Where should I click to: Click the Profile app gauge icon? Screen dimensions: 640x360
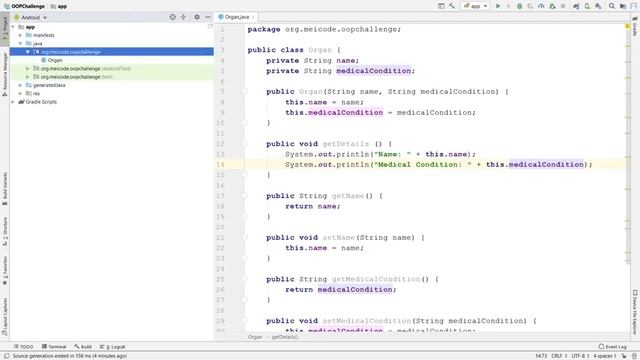click(x=541, y=6)
